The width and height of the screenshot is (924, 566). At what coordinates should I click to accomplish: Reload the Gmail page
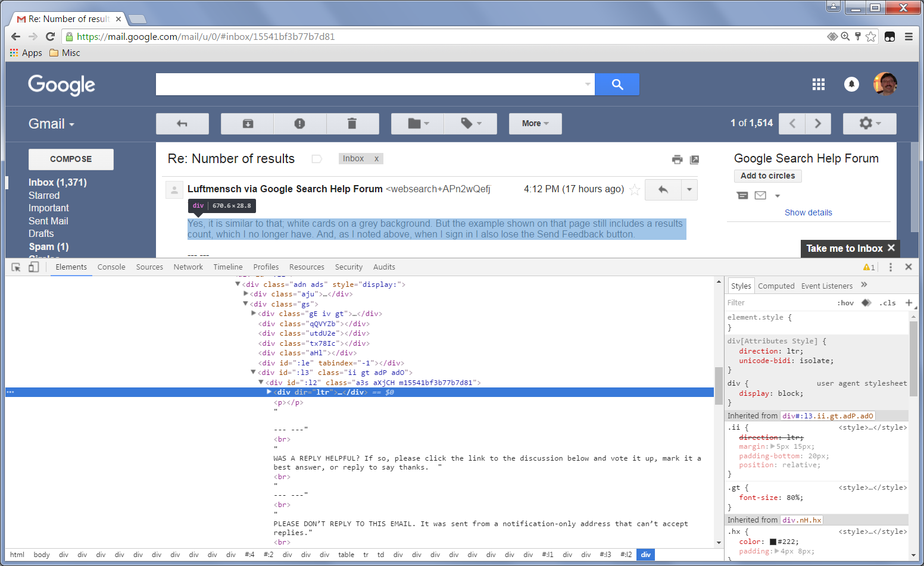[50, 36]
